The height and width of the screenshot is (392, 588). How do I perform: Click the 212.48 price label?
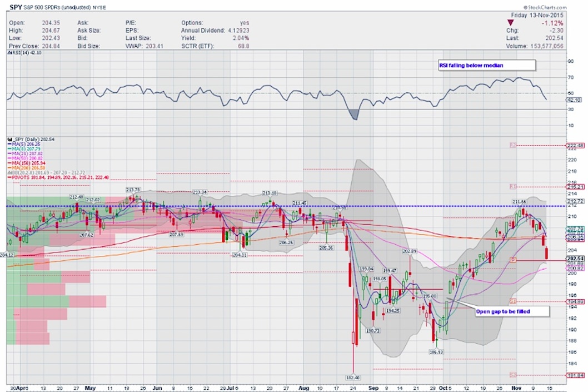77,197
